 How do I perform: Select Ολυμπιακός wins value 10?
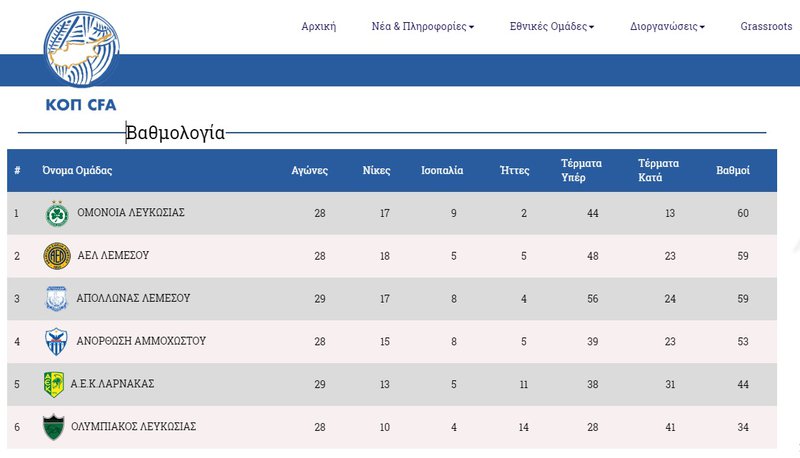(x=385, y=427)
